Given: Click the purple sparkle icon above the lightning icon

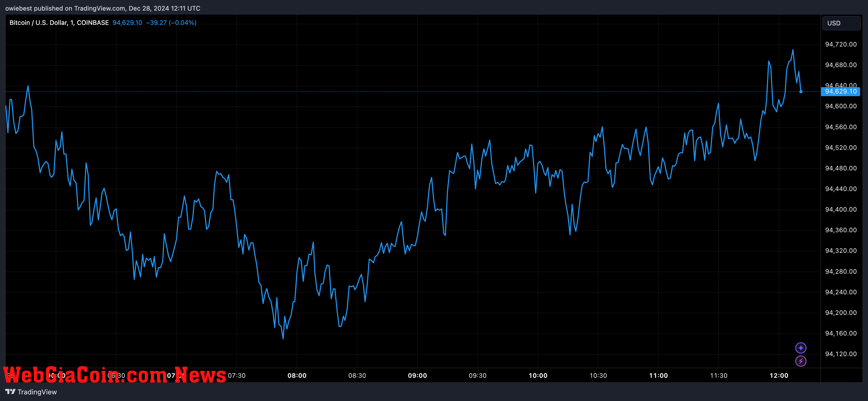Looking at the screenshot, I should coord(801,347).
